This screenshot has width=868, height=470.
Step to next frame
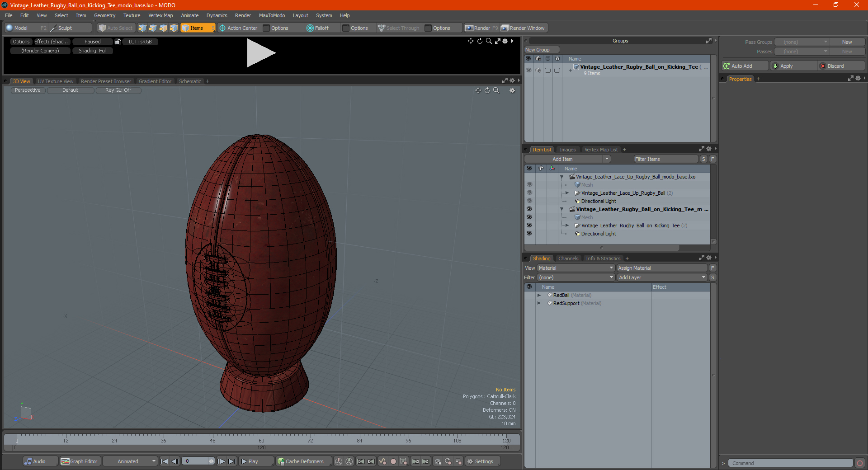point(221,461)
